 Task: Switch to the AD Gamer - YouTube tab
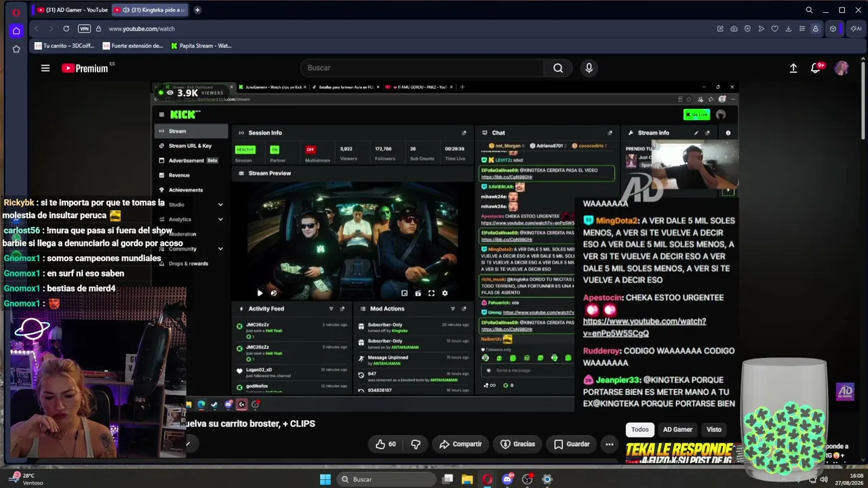(x=71, y=10)
